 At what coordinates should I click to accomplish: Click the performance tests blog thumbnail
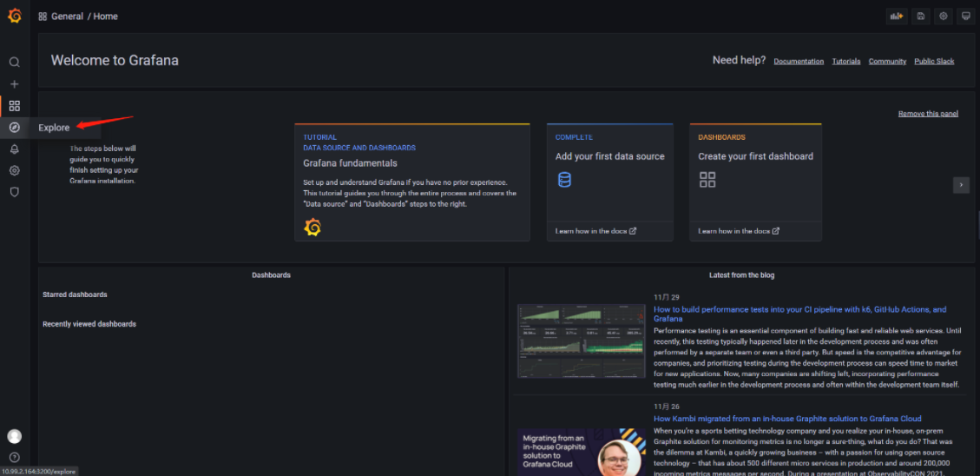582,340
